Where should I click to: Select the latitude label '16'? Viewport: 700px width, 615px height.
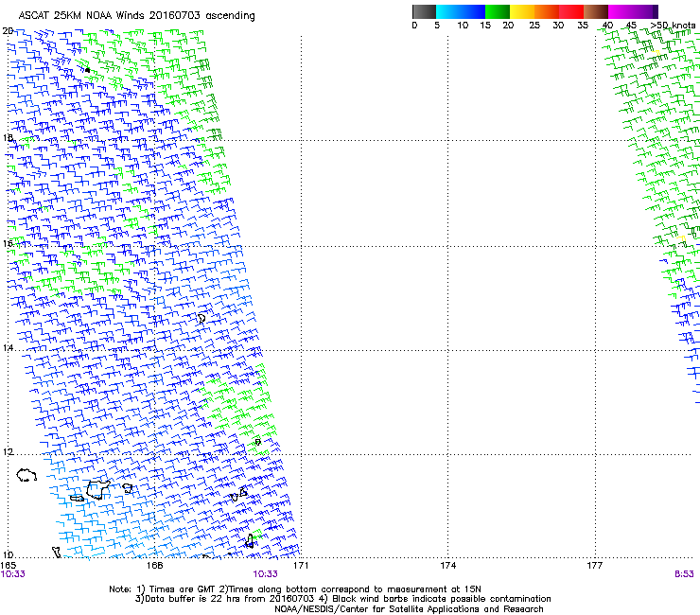coord(8,243)
